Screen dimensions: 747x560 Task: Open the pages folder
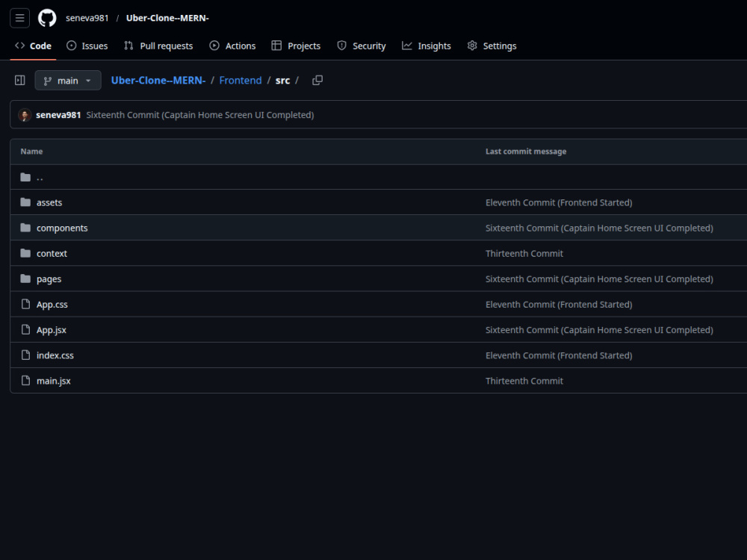click(x=49, y=279)
